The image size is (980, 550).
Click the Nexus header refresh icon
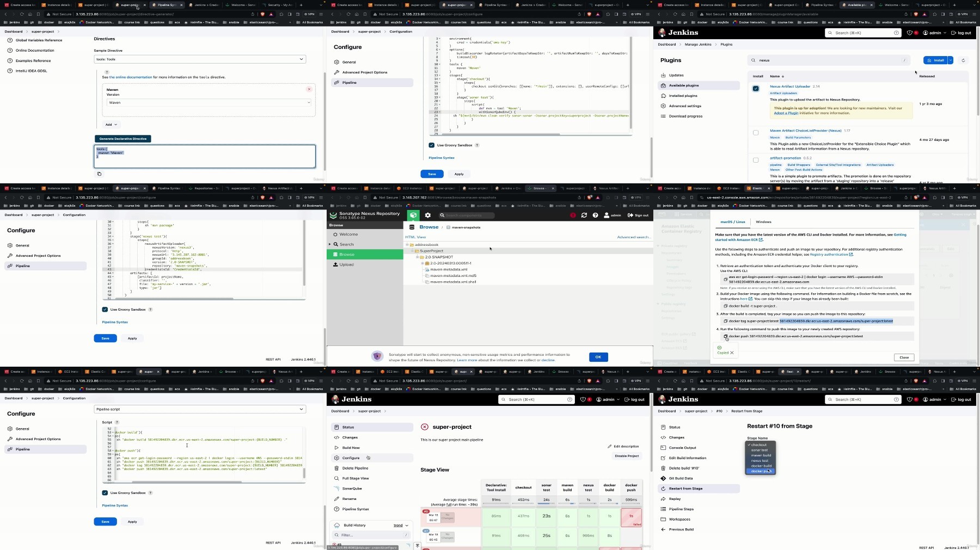[x=584, y=215]
